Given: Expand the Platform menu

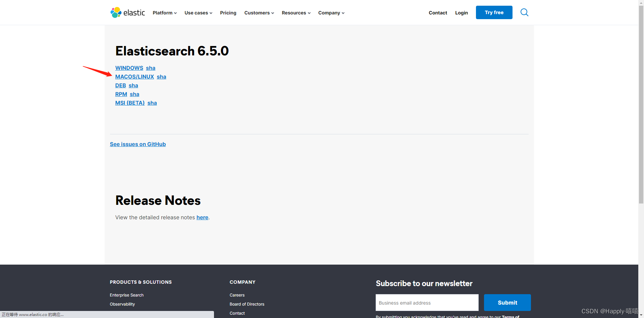Looking at the screenshot, I should click(165, 13).
